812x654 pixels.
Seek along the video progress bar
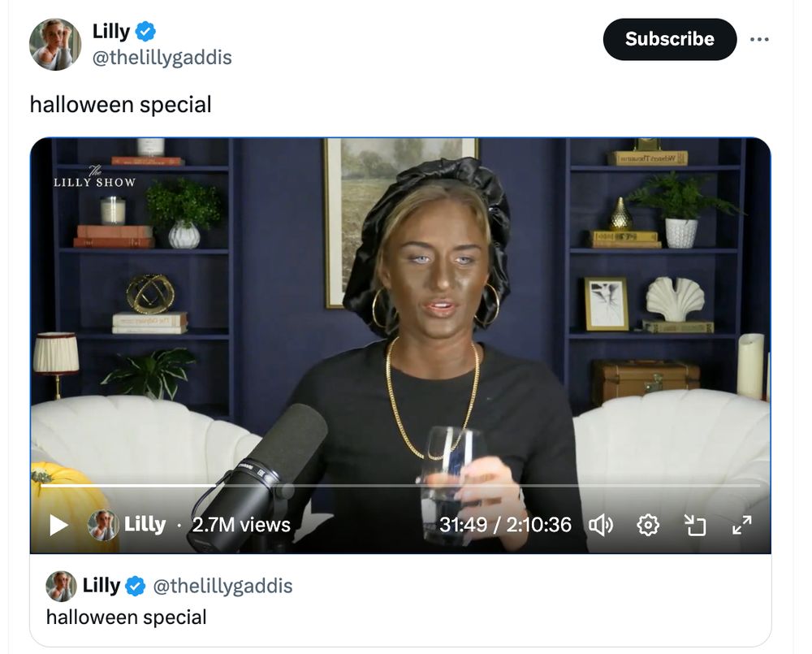click(x=400, y=486)
